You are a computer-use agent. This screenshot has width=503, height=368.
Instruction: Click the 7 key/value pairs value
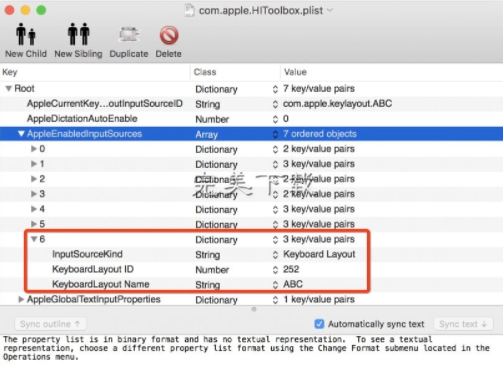(319, 89)
